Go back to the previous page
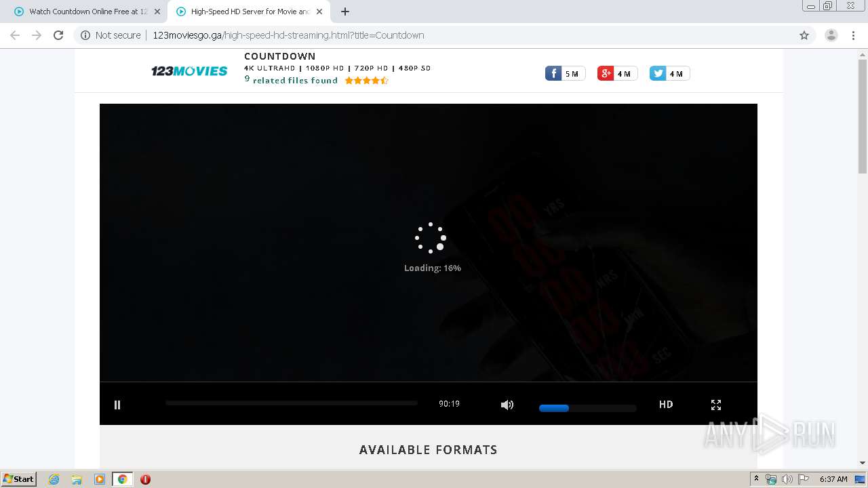The height and width of the screenshot is (488, 868). 15,35
